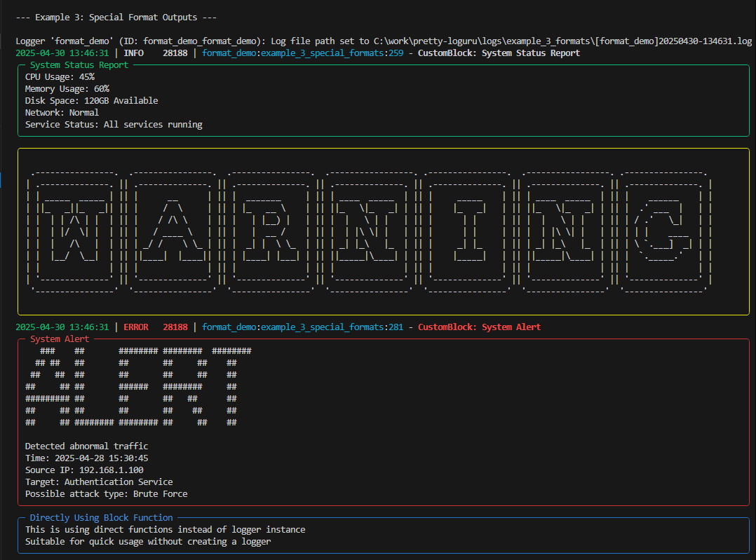756x560 pixels.
Task: Click the 'Memory Usage: 60%' line
Action: coord(67,89)
